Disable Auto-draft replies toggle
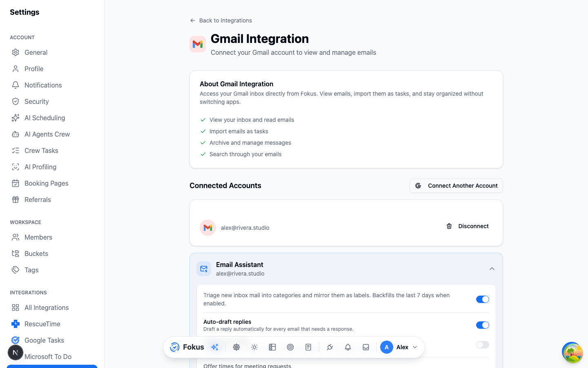Screen dimensions: 588x368 tap(483, 325)
